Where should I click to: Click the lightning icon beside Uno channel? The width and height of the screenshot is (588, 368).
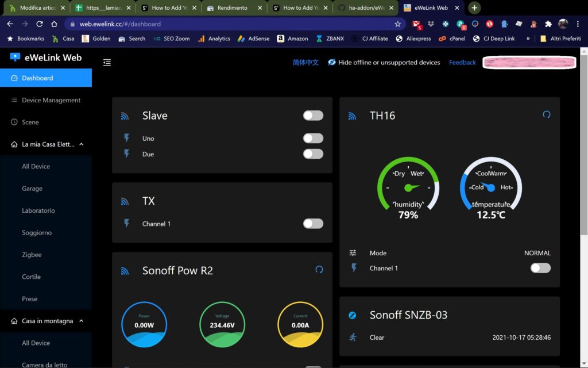pos(127,138)
